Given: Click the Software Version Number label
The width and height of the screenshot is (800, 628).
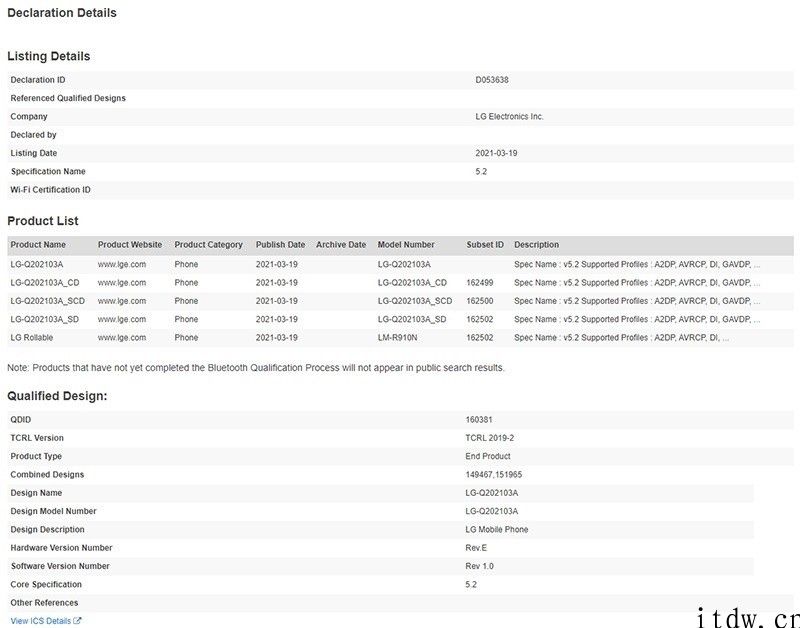Looking at the screenshot, I should tap(60, 566).
